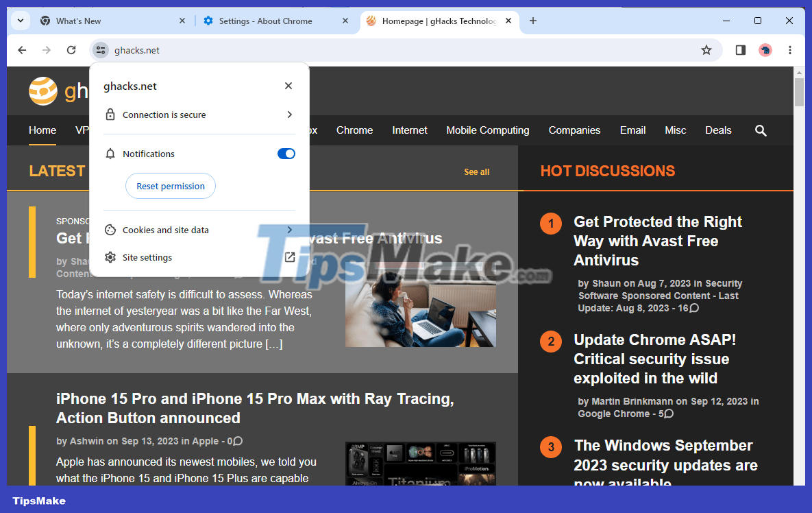
Task: Click the site information icon in the address bar
Action: coord(101,49)
